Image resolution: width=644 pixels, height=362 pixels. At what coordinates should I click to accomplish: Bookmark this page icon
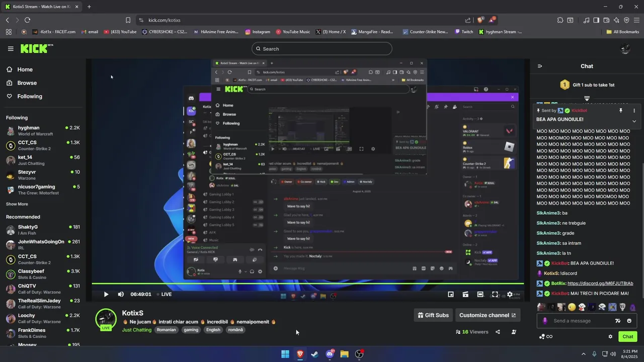click(128, 20)
